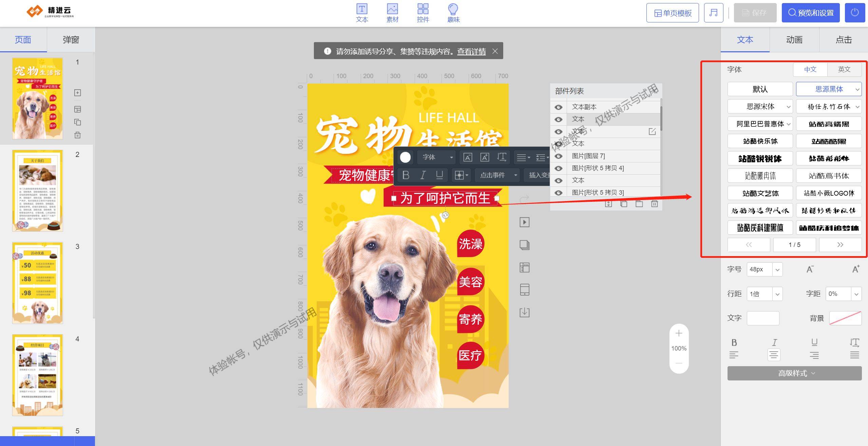Open the 趣味 fun effects tool
This screenshot has height=446, width=868.
(x=453, y=13)
